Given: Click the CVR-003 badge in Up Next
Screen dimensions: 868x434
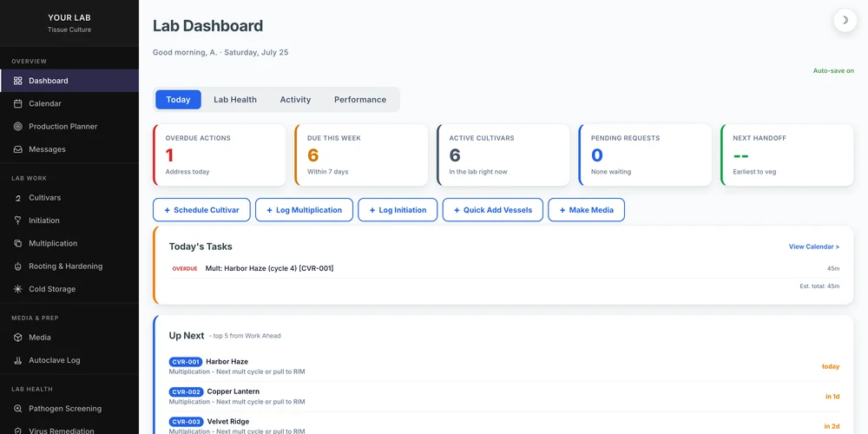Looking at the screenshot, I should tap(186, 422).
